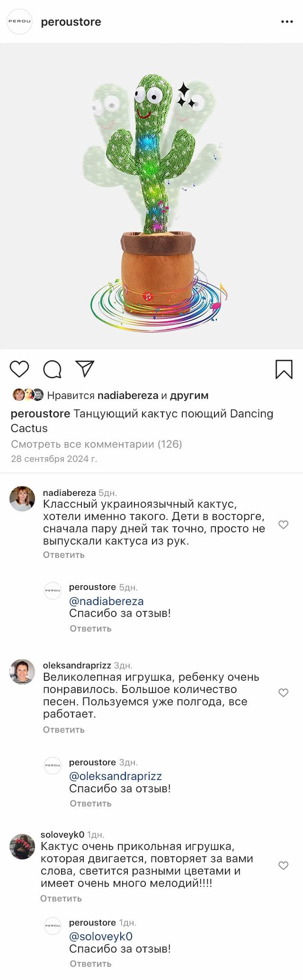Reply to soloveyk0's comment

pos(61,898)
